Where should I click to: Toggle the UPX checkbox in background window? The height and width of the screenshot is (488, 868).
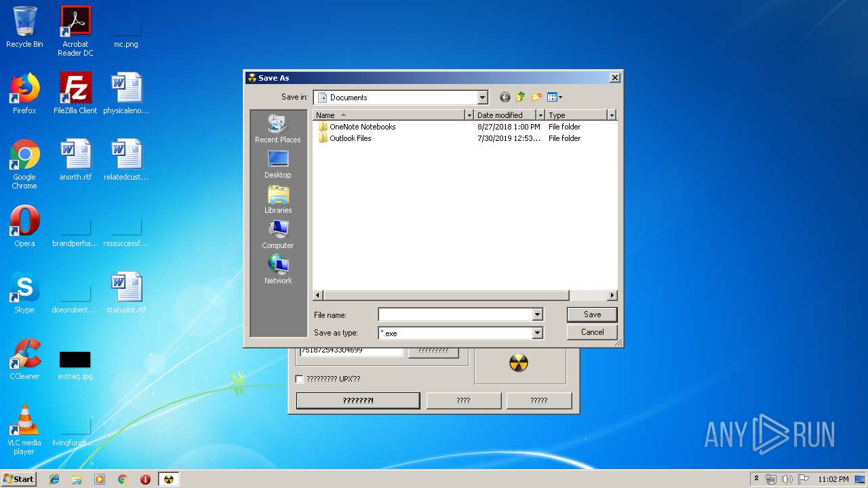click(300, 379)
